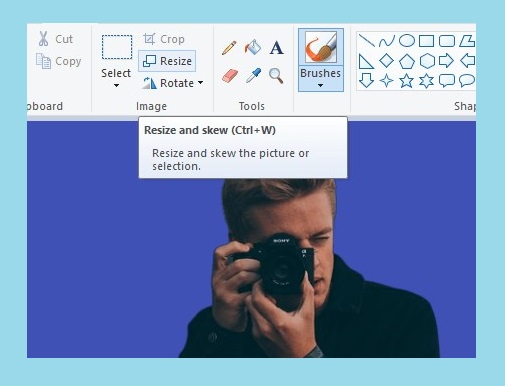This screenshot has width=505, height=386.
Task: Click the Crop button
Action: (x=164, y=39)
